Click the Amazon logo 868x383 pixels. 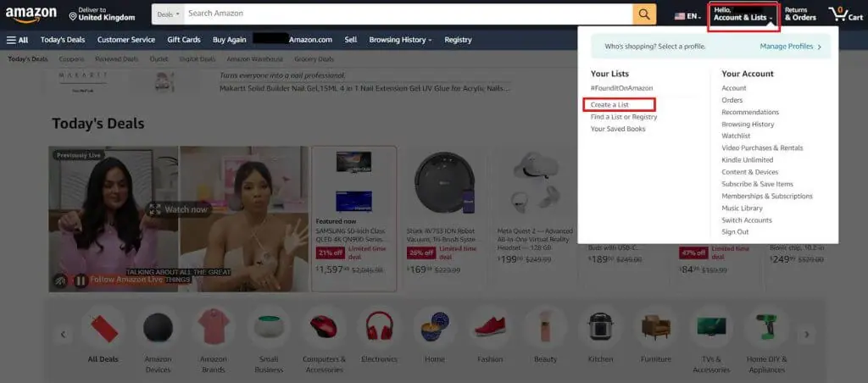tap(31, 14)
